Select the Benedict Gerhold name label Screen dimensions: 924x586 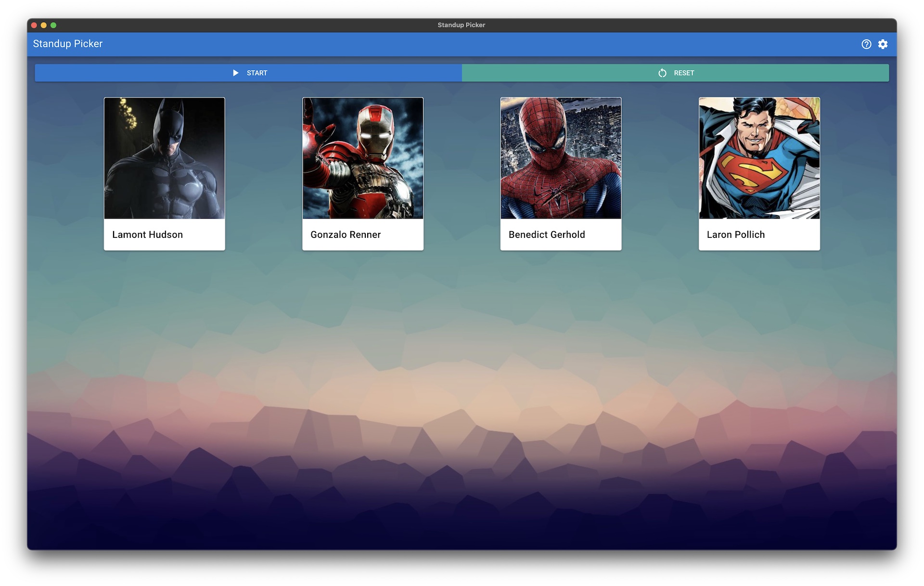tap(547, 234)
